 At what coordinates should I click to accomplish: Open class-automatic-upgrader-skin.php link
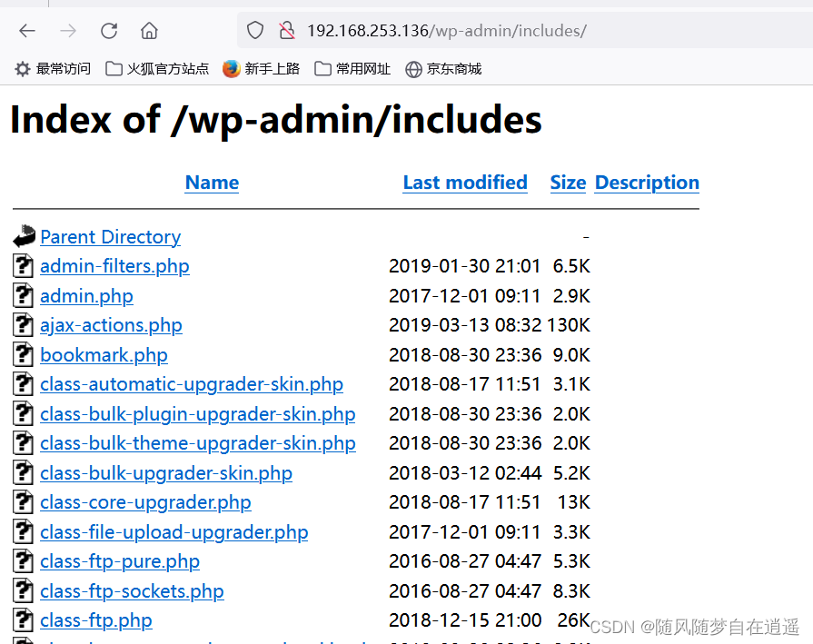click(x=192, y=384)
